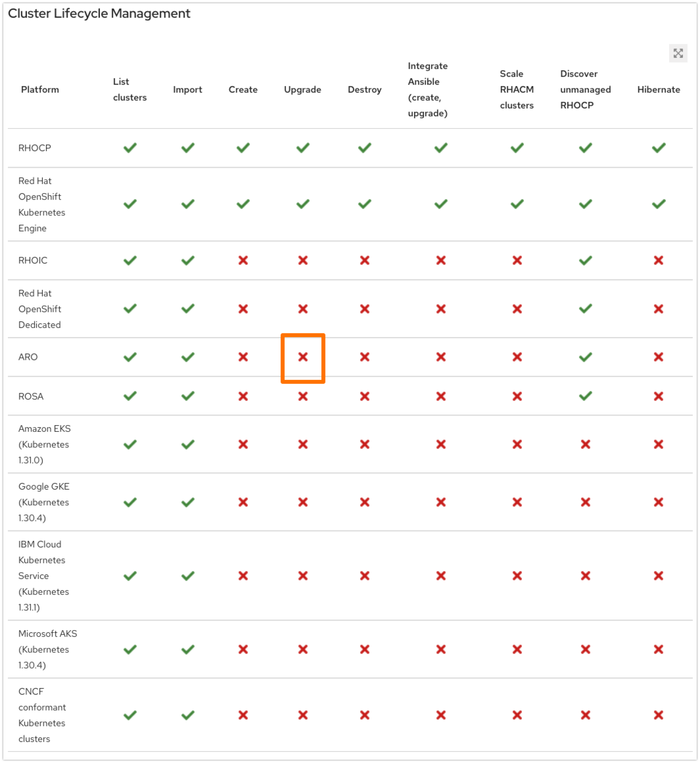Click the Google GKE Destroy red cross
The width and height of the screenshot is (700, 763).
click(364, 502)
